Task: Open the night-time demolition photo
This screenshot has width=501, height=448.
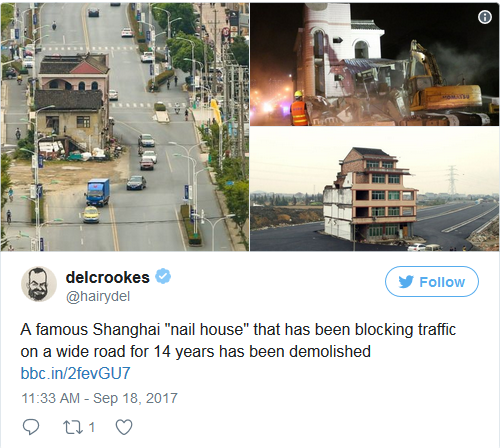Action: point(374,64)
